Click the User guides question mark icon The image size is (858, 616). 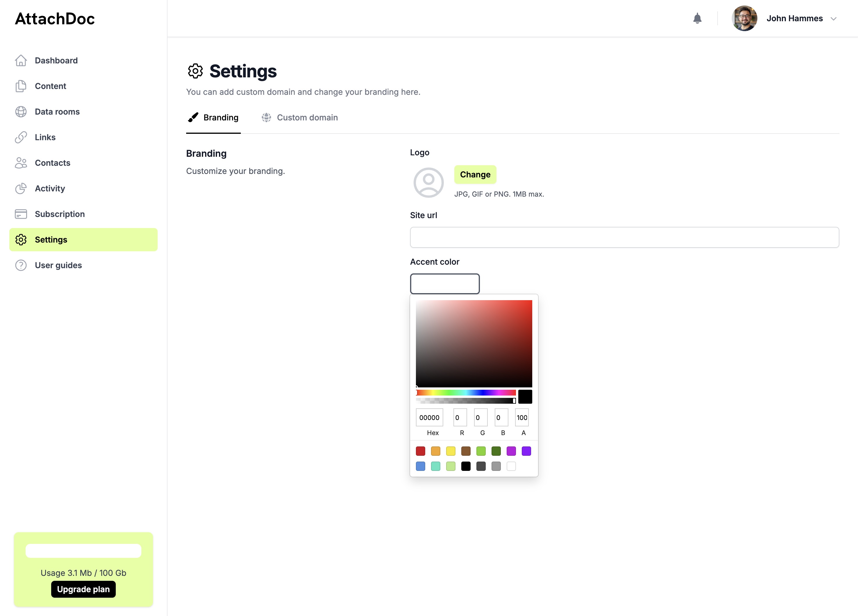tap(21, 265)
